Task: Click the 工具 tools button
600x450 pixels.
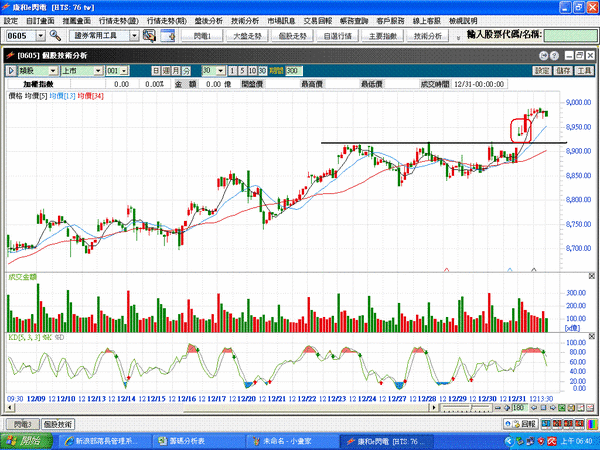Action: point(584,71)
